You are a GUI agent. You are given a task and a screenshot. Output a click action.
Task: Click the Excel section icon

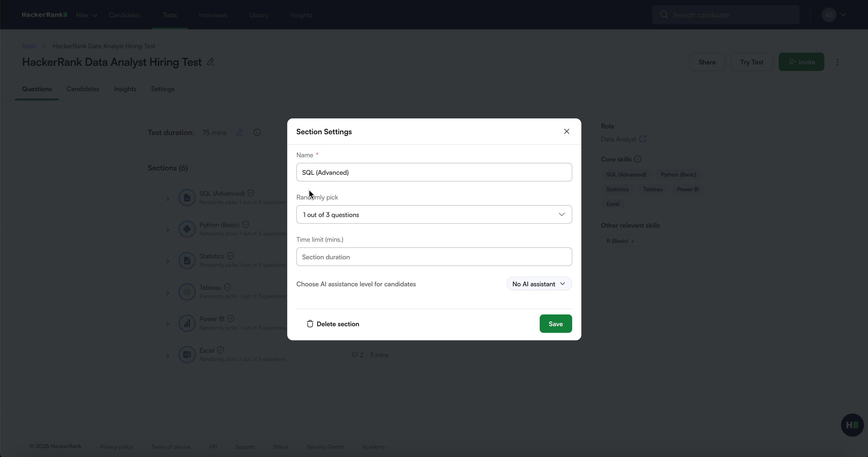[187, 355]
